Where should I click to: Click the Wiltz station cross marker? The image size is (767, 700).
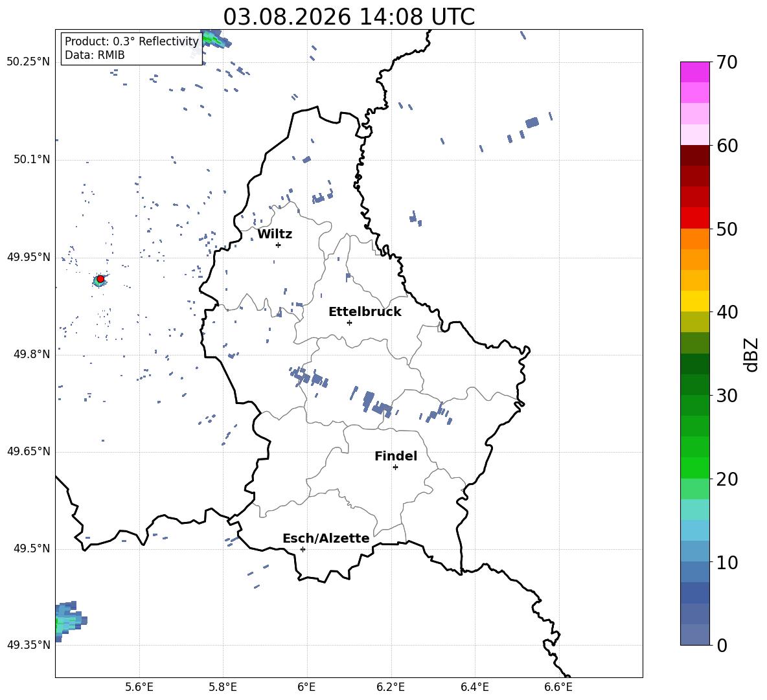point(278,245)
